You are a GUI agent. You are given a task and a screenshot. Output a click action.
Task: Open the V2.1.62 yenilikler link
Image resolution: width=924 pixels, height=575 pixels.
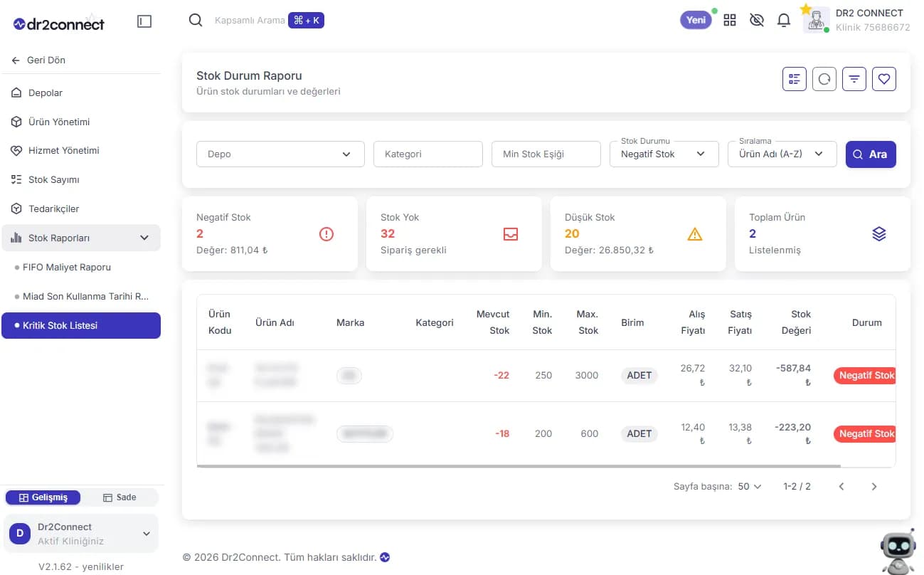[81, 566]
